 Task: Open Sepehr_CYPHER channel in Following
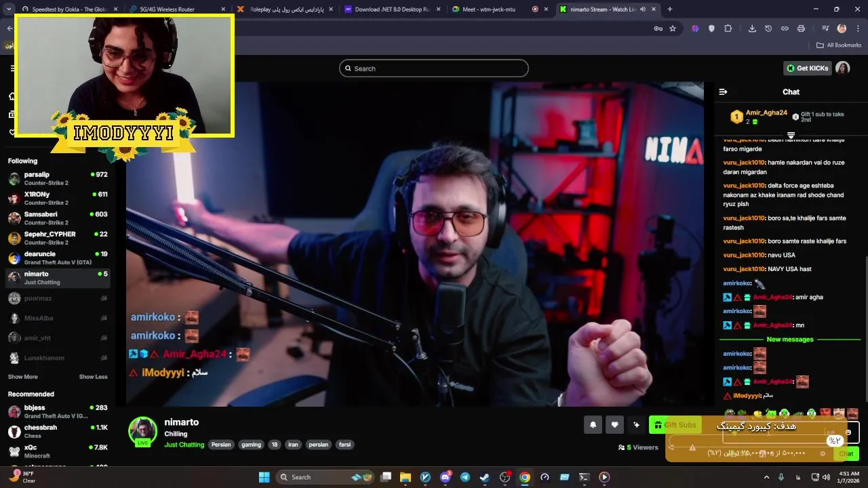click(x=58, y=238)
